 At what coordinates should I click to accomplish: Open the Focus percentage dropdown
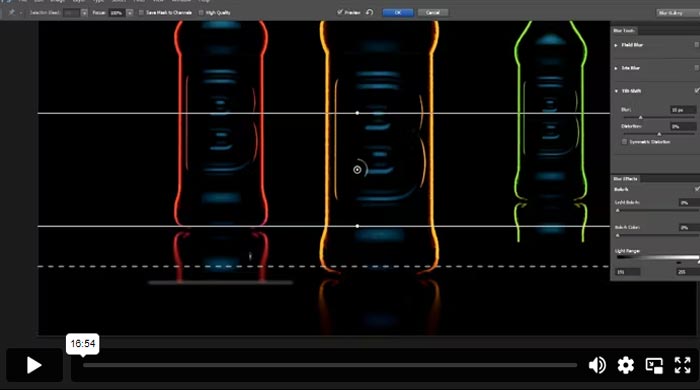pos(129,13)
